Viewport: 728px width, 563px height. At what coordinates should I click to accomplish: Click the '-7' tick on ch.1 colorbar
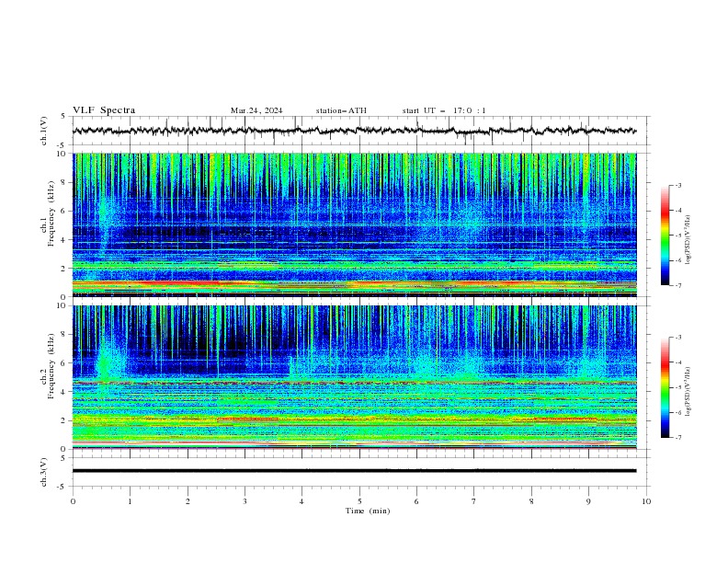pyautogui.click(x=677, y=285)
